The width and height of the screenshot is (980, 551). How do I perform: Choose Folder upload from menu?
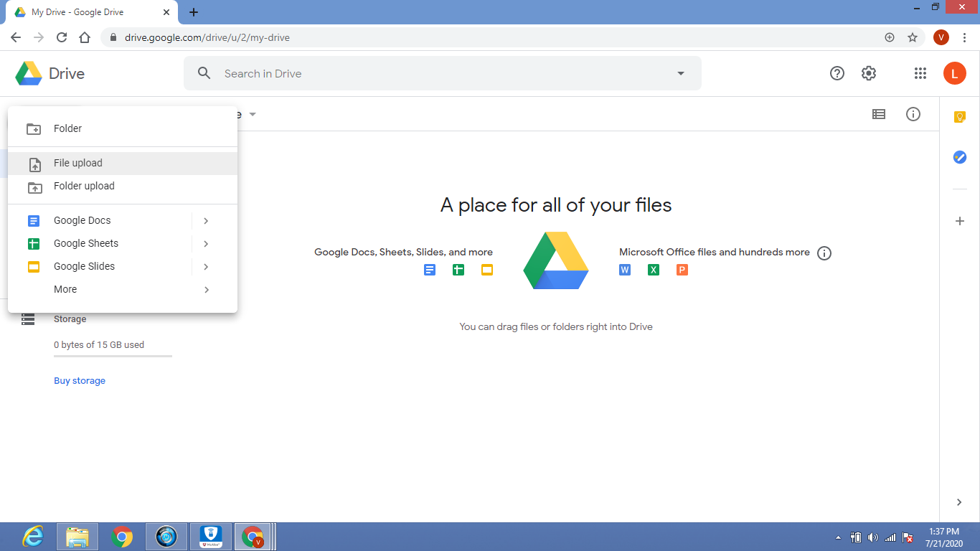coord(123,187)
